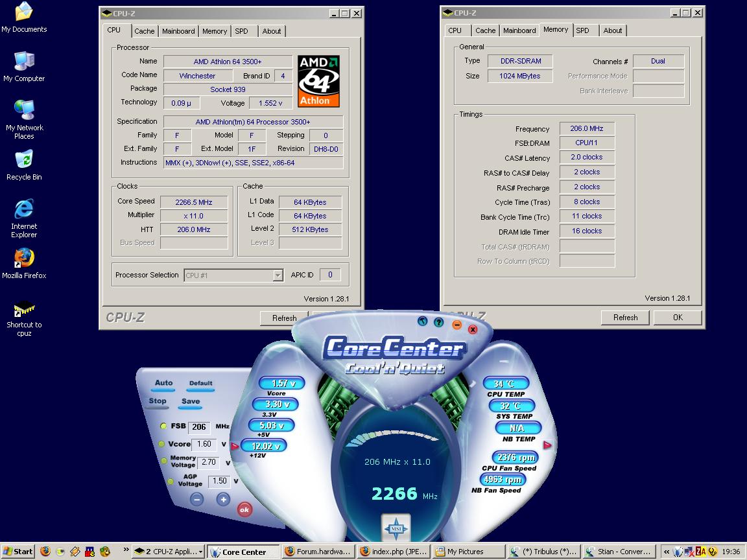Switch to Cache tab in left CPU-Z

click(145, 31)
